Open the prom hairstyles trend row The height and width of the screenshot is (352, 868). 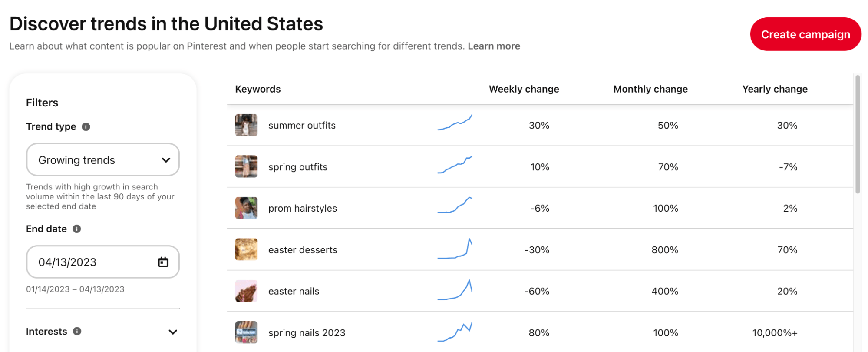[302, 208]
